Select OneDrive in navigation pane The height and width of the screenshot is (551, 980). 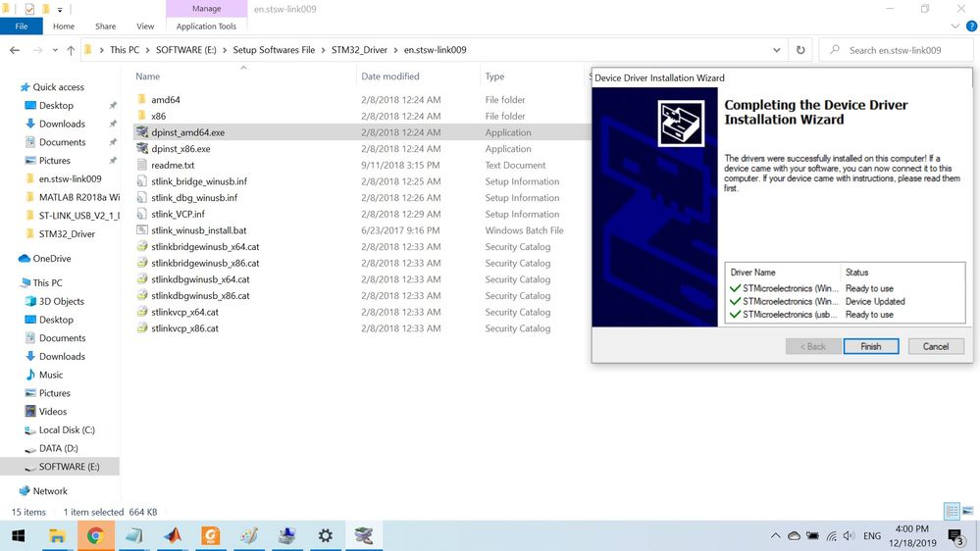click(x=51, y=258)
